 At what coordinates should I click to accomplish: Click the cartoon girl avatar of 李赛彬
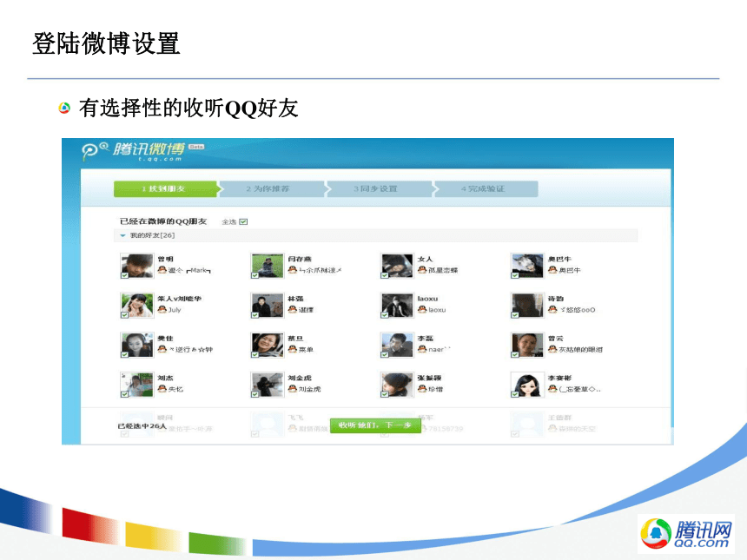tap(527, 385)
